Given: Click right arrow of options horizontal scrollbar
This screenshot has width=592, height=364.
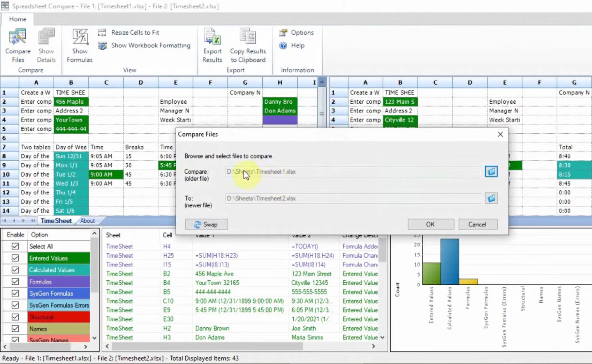Looking at the screenshot, I should 86,347.
